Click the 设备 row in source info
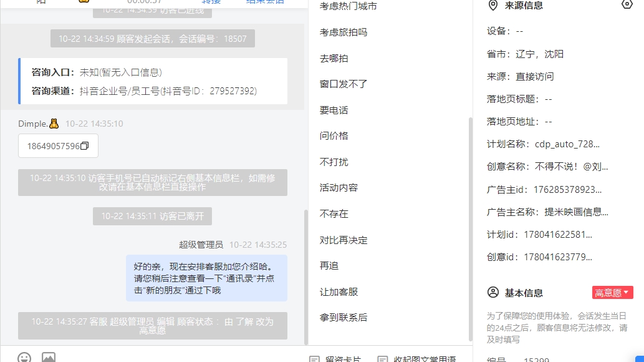 (x=505, y=31)
